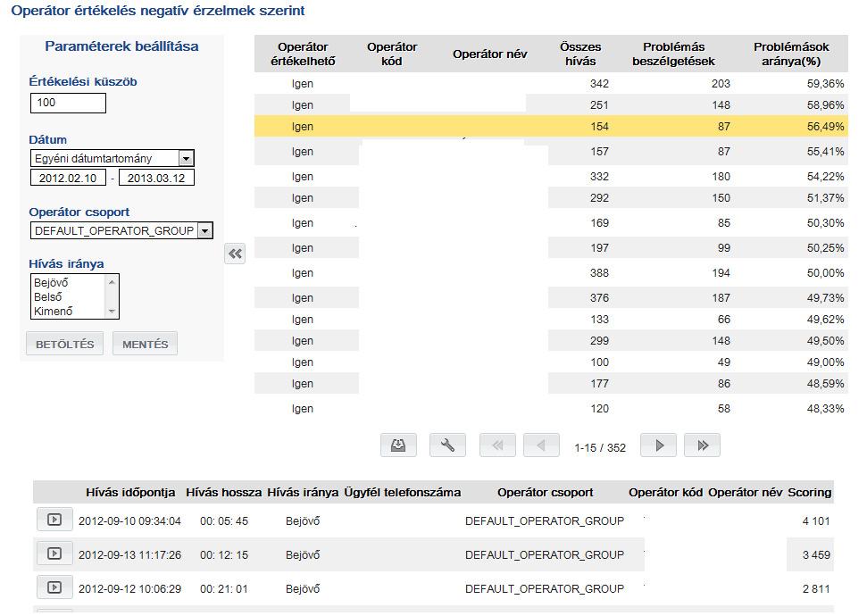Sort by Problémások aránya(%) column header
The height and width of the screenshot is (616, 867).
791,54
